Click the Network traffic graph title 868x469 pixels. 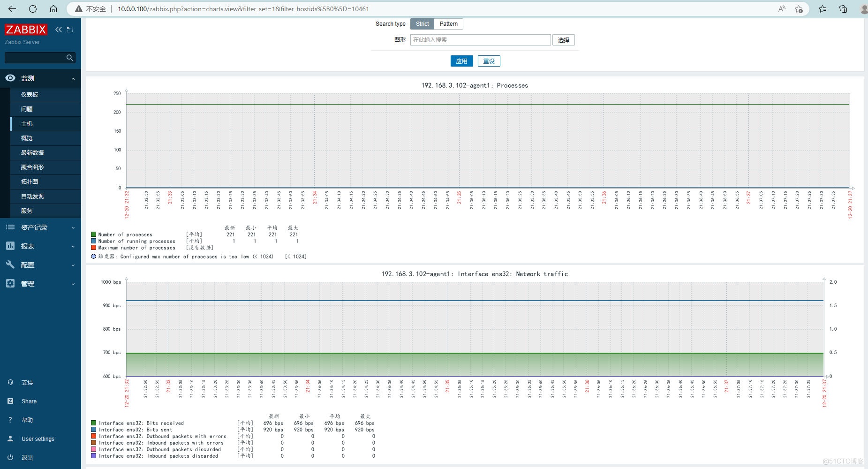tap(475, 274)
